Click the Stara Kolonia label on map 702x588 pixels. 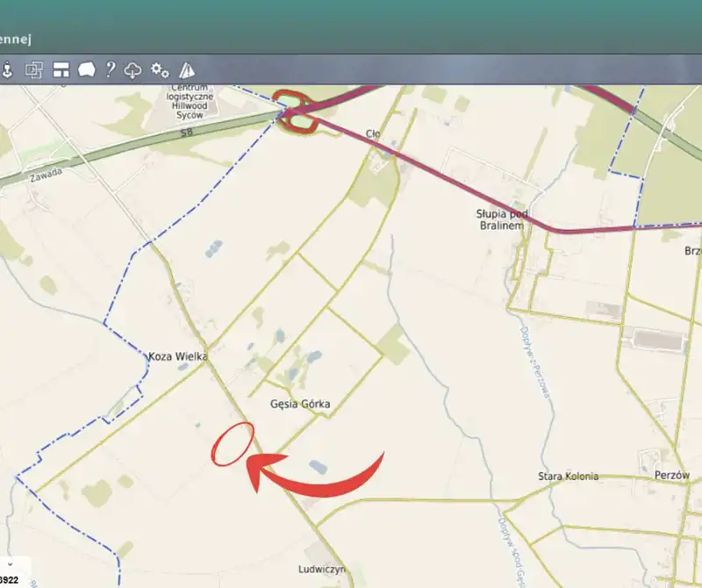[x=568, y=477]
